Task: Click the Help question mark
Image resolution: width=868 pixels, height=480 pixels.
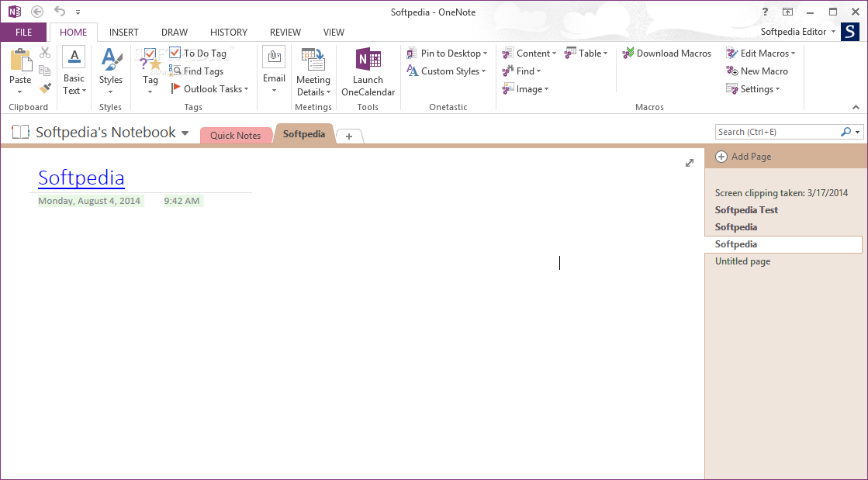Action: tap(765, 12)
